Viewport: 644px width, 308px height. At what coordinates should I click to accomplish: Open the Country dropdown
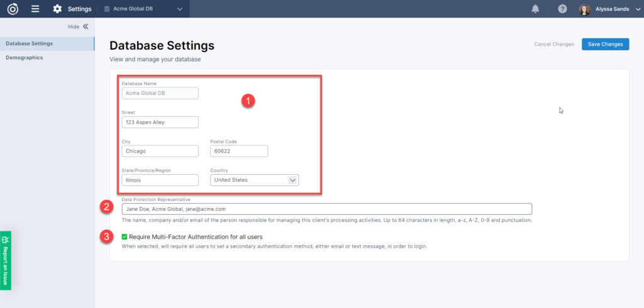pyautogui.click(x=254, y=180)
